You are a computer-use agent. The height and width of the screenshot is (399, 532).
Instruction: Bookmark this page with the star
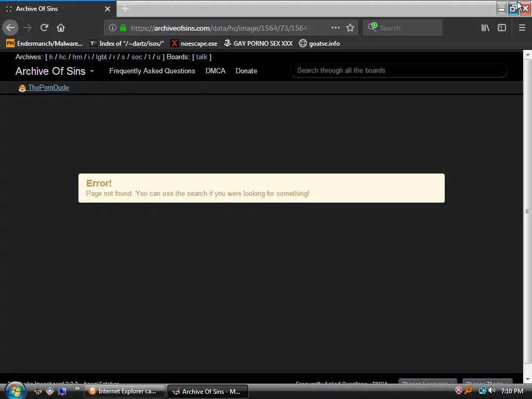pos(350,28)
